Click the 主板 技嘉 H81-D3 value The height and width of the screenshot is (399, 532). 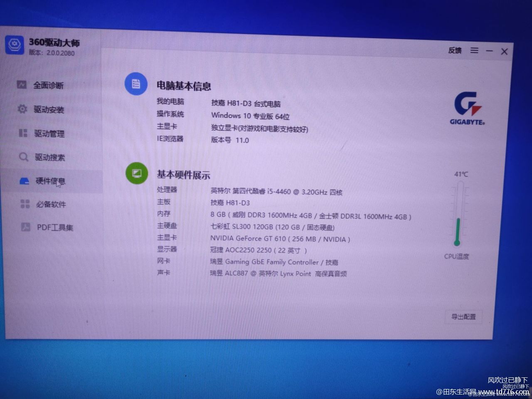click(x=230, y=203)
